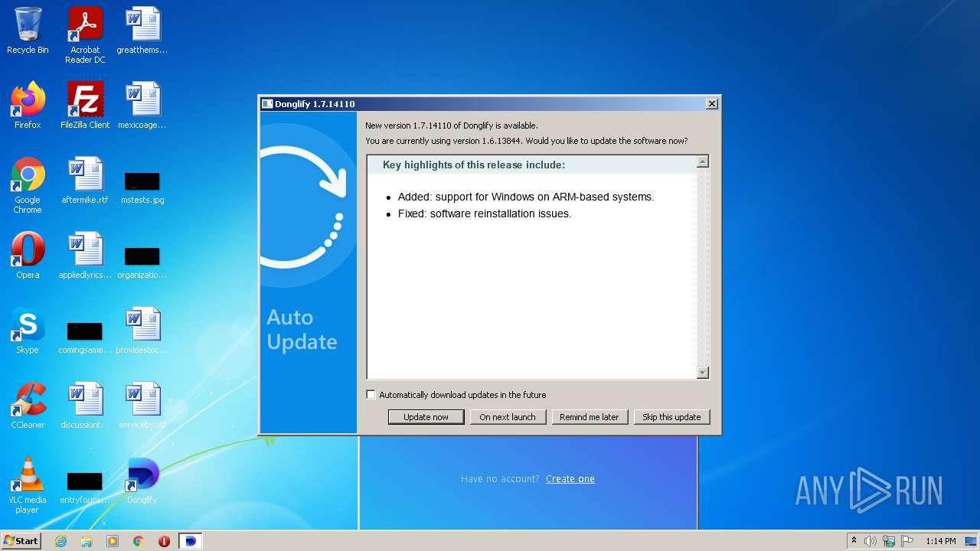Open Windows Media Player taskbar icon
The height and width of the screenshot is (551, 980).
[x=113, y=541]
